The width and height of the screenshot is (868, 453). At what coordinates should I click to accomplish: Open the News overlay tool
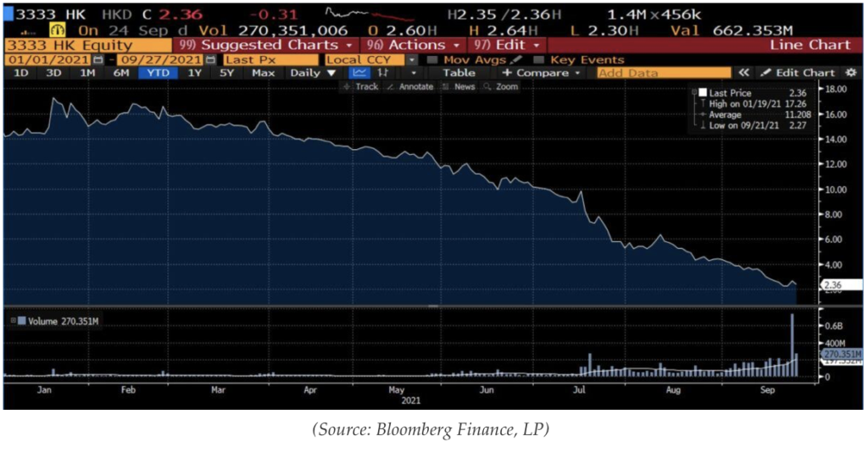click(459, 87)
